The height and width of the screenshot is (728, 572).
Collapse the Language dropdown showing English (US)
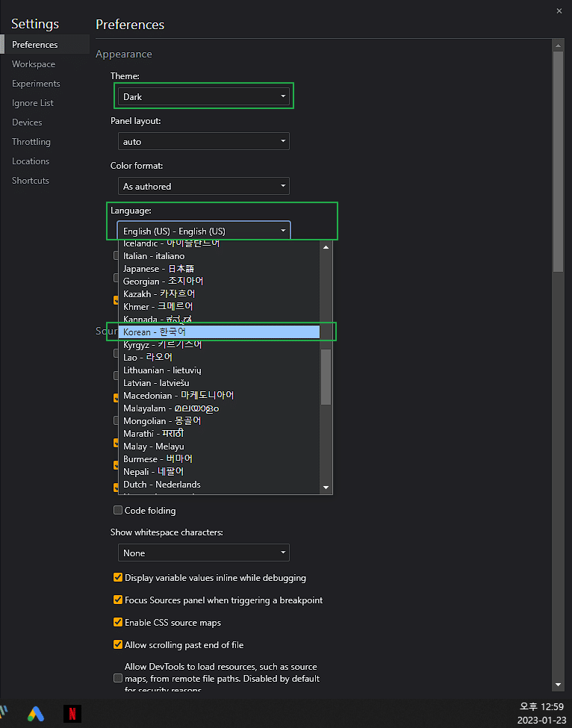(x=204, y=231)
